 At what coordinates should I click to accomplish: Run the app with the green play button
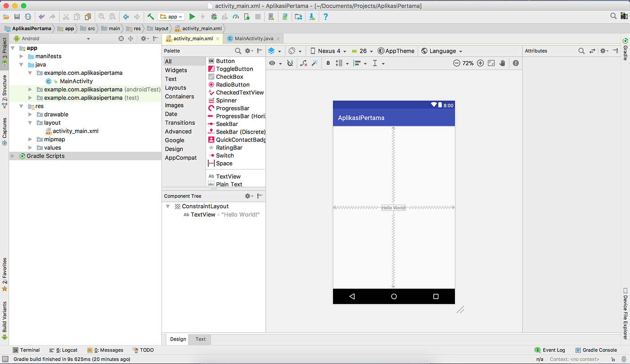tap(192, 16)
